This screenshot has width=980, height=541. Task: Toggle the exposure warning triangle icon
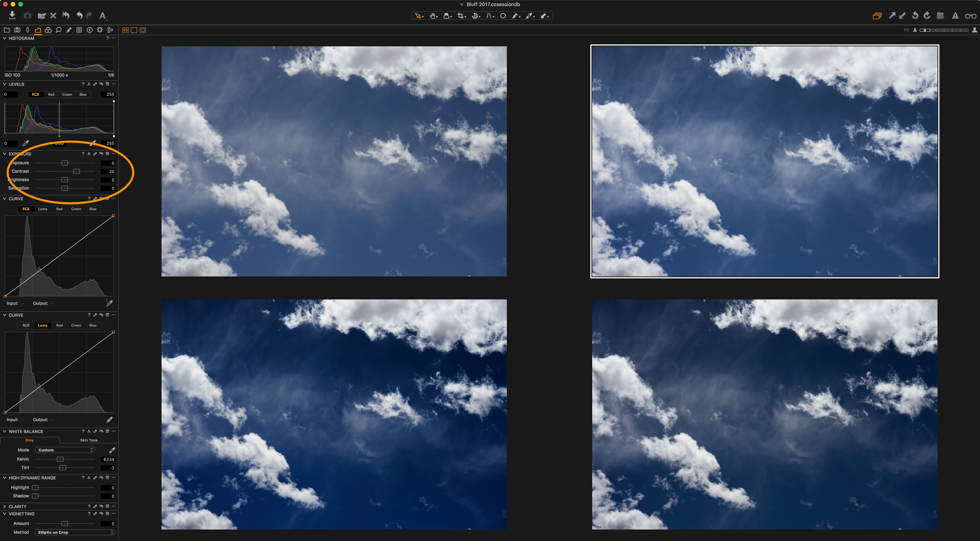click(x=955, y=16)
